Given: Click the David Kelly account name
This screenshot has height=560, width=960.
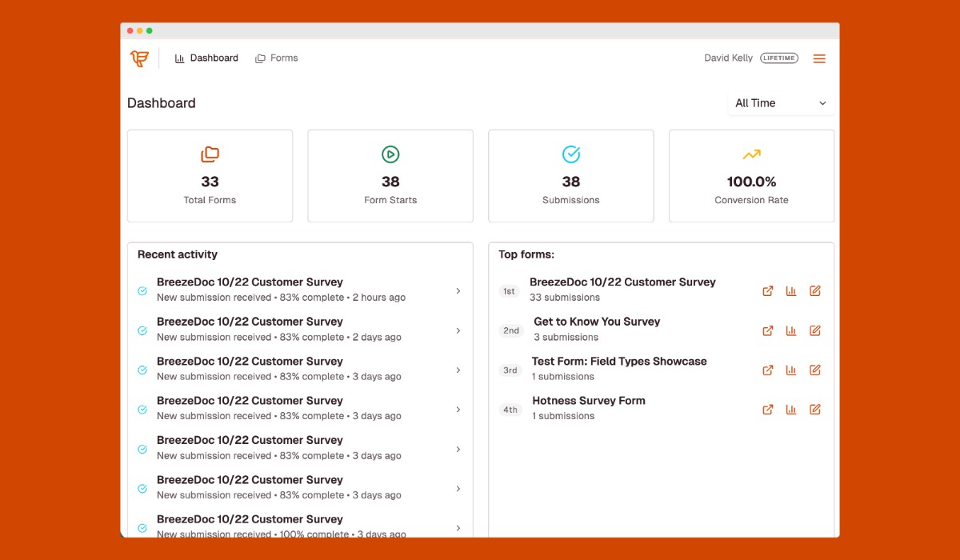Looking at the screenshot, I should pyautogui.click(x=728, y=58).
